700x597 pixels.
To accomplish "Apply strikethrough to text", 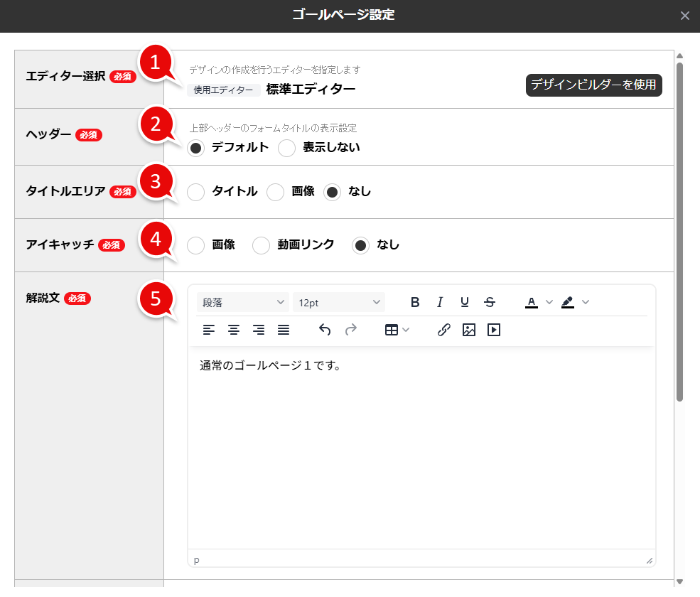I will pyautogui.click(x=490, y=301).
